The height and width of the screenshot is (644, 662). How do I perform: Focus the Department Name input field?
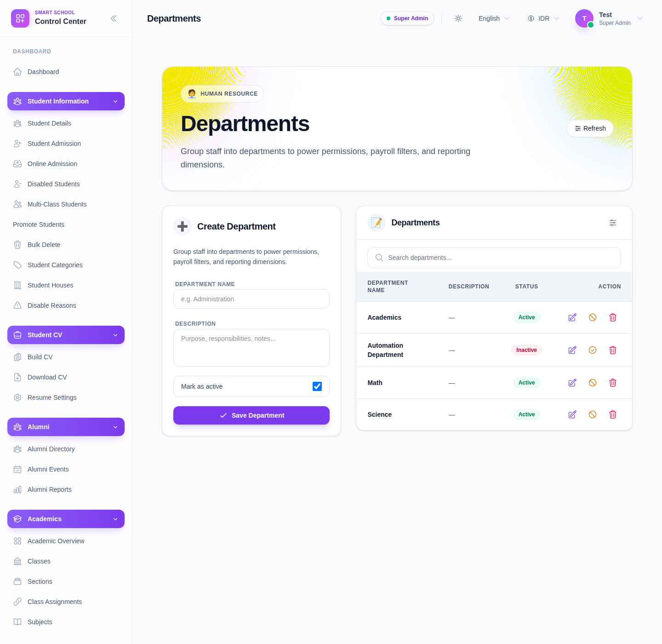pos(251,299)
